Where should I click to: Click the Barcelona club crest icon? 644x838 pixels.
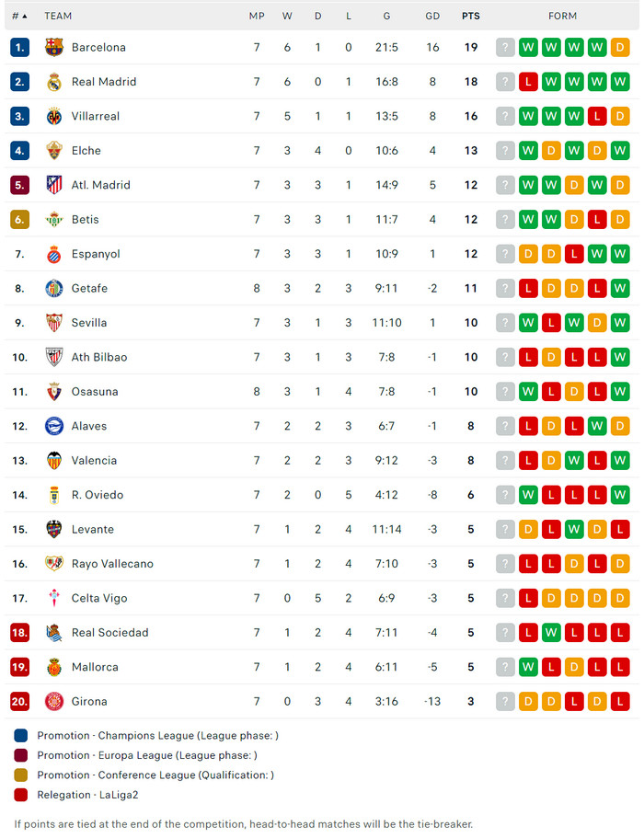tap(54, 48)
